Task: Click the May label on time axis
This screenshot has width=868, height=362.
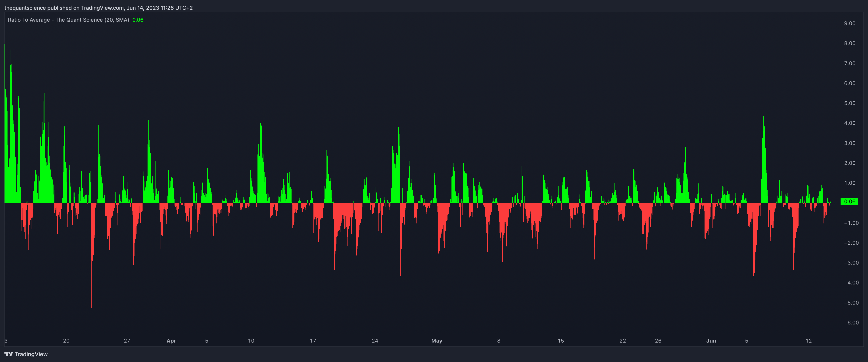Action: coord(437,341)
